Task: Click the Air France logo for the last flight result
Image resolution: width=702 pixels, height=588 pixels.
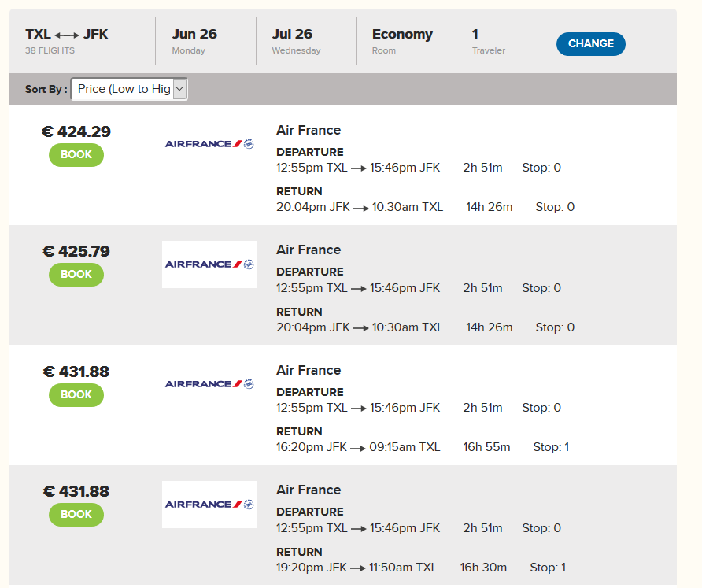Action: (x=209, y=505)
